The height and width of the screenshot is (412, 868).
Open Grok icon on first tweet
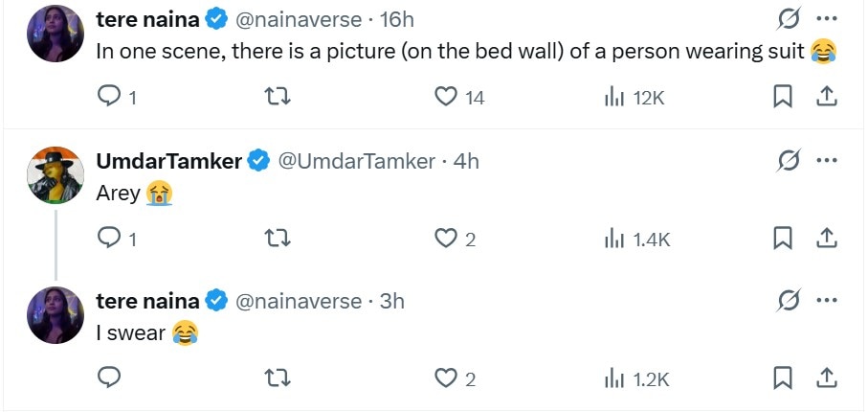[790, 18]
